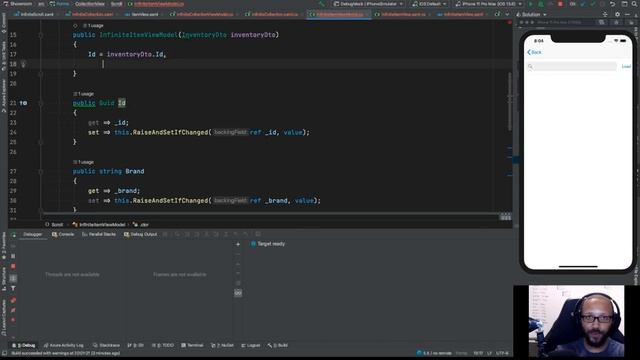The height and width of the screenshot is (360, 640).
Task: Open the iOS Default platform dropdown
Action: 429,4
